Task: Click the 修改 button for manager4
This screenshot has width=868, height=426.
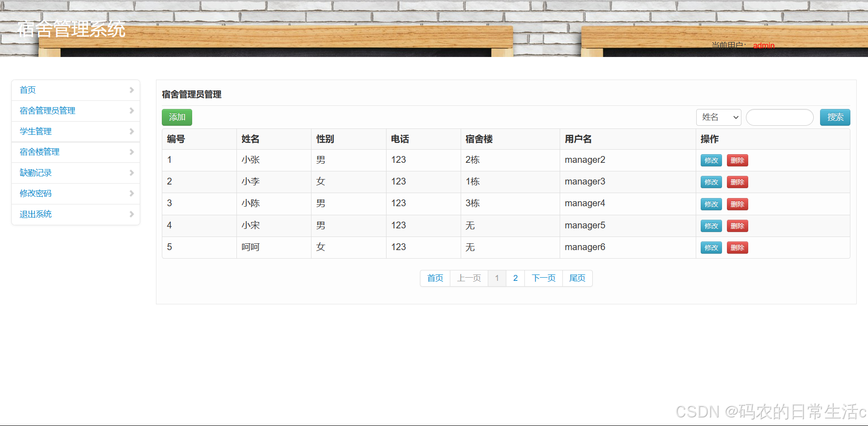Action: [711, 204]
